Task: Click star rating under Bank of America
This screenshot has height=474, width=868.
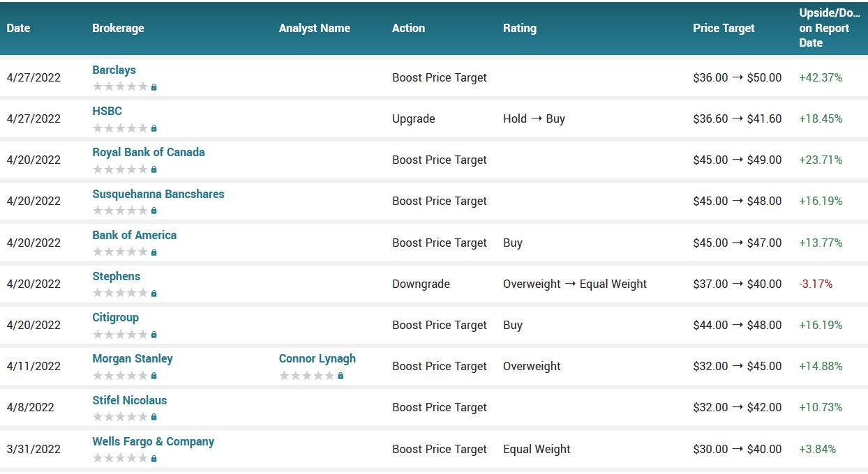Action: [x=120, y=252]
